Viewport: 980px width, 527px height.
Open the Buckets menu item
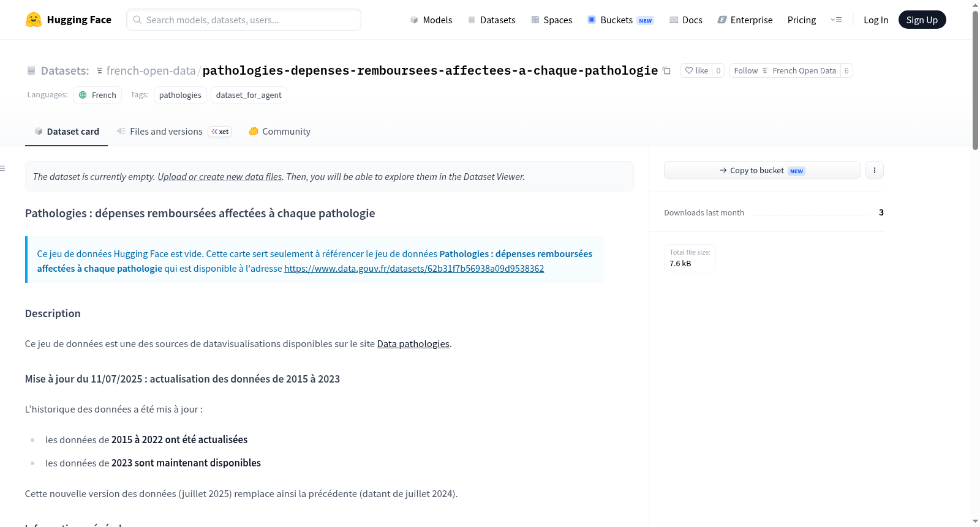[620, 20]
